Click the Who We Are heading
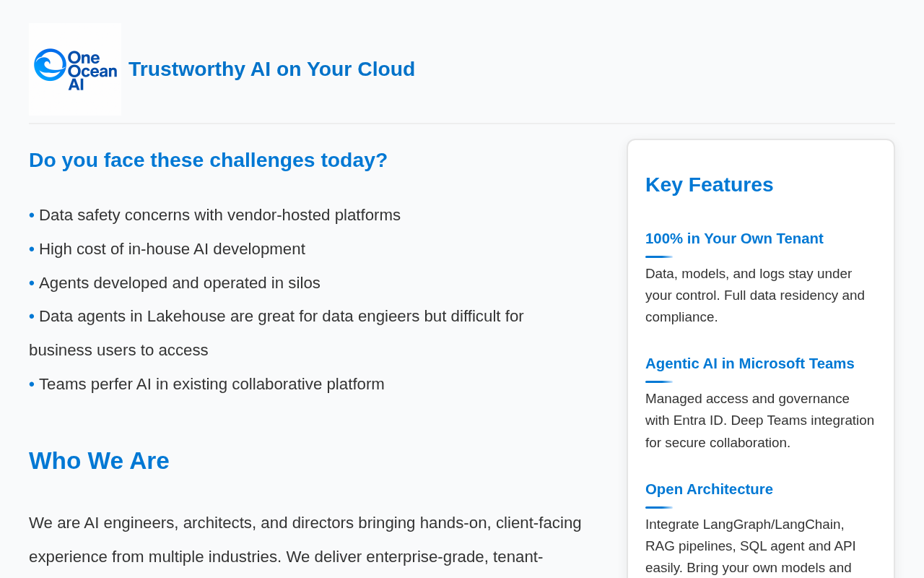 tap(99, 461)
